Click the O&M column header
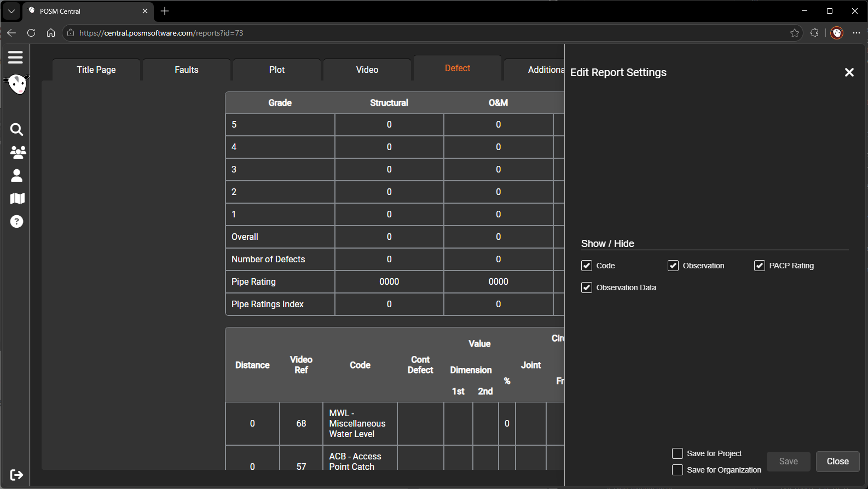This screenshot has width=868, height=489. (498, 102)
